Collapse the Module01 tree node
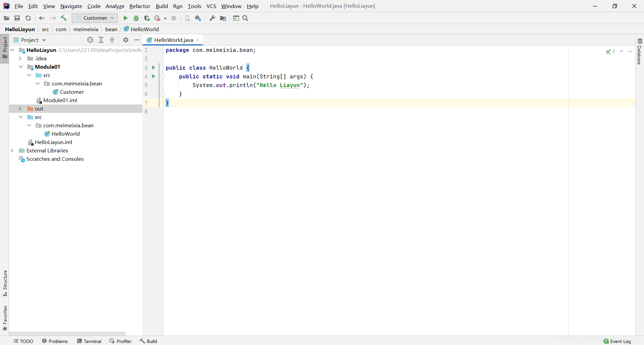The height and width of the screenshot is (345, 644). point(21,67)
